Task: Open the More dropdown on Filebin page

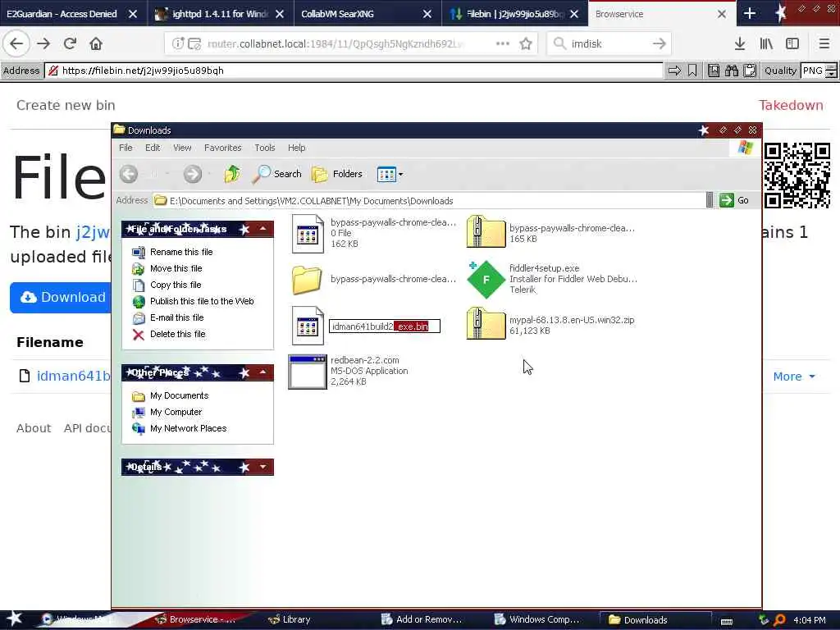Action: point(794,377)
